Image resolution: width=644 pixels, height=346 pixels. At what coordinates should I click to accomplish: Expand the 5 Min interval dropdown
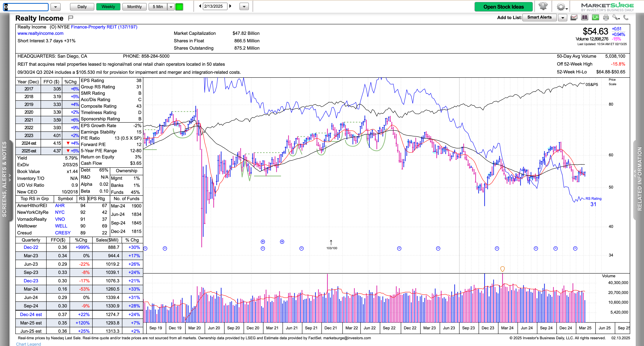(x=171, y=7)
